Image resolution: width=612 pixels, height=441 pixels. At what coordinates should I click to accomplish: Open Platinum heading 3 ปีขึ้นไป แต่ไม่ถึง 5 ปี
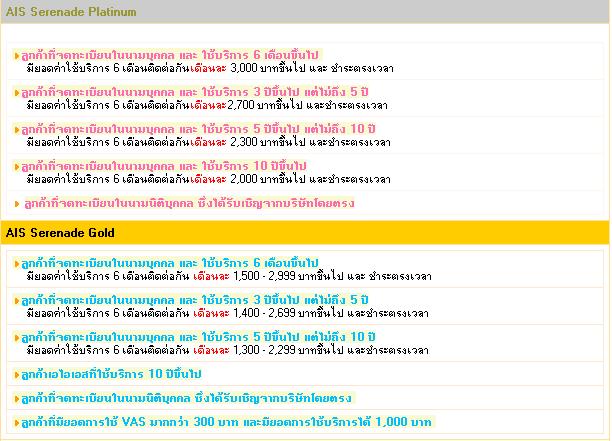pos(195,92)
